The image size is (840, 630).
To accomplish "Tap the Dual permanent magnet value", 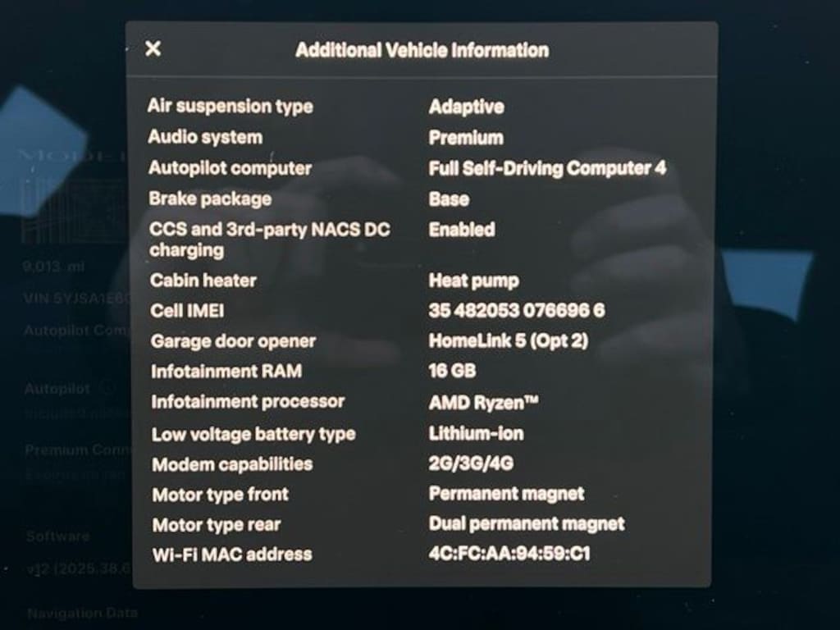I will (526, 524).
